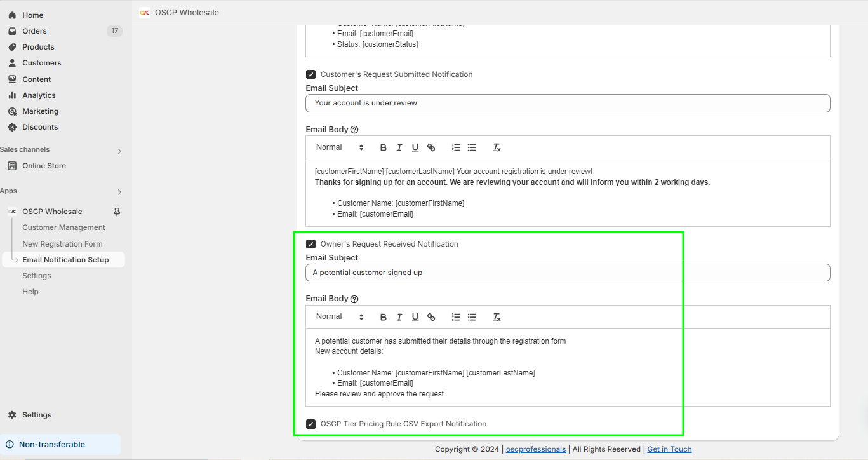Switch to the Customer Management page
868x460 pixels.
pyautogui.click(x=63, y=227)
